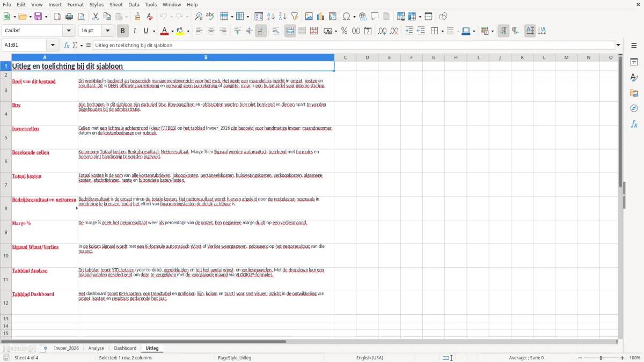Open the Font Name dropdown
Screen dimensions: 644x362
(x=69, y=31)
